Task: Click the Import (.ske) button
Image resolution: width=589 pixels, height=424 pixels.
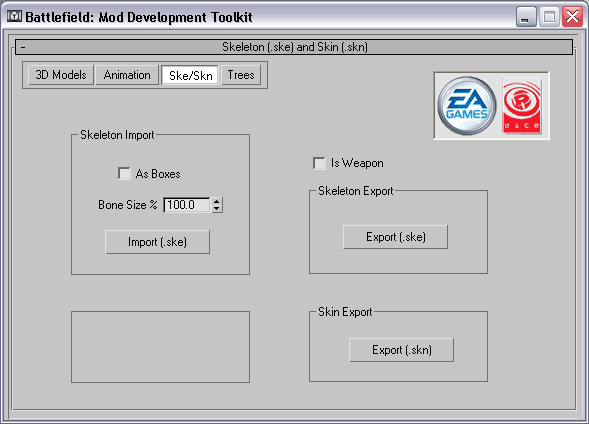Action: tap(157, 242)
